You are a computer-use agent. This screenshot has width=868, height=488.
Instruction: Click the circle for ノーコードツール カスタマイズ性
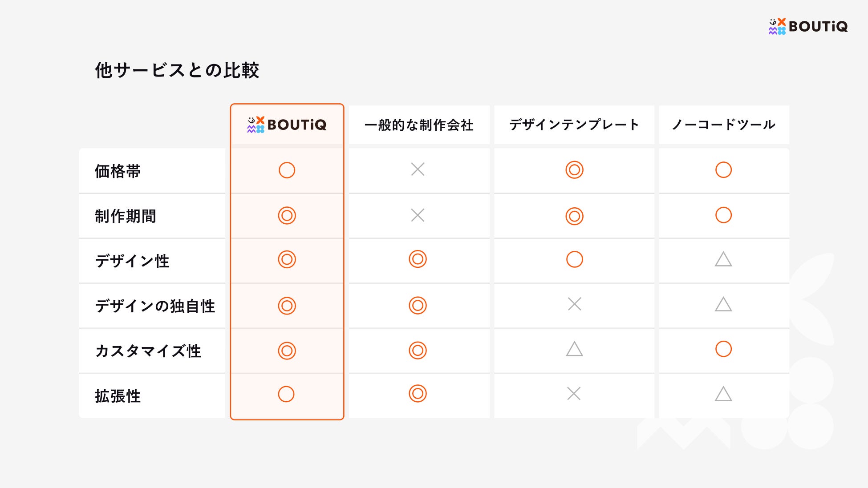723,349
